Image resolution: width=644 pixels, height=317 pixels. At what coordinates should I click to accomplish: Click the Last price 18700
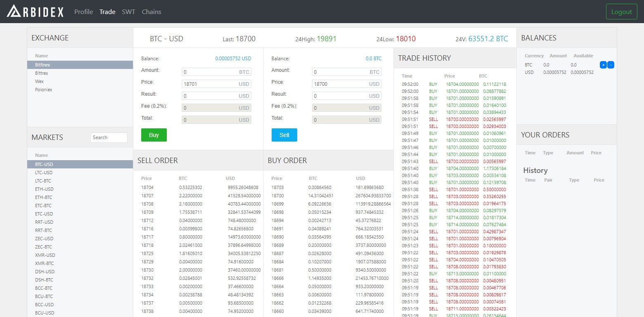pos(246,39)
